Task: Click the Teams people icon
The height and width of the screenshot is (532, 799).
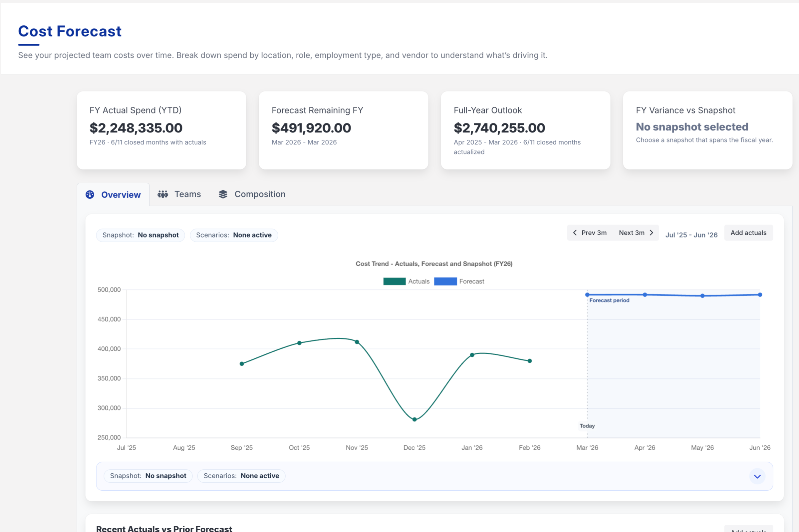Action: 163,194
